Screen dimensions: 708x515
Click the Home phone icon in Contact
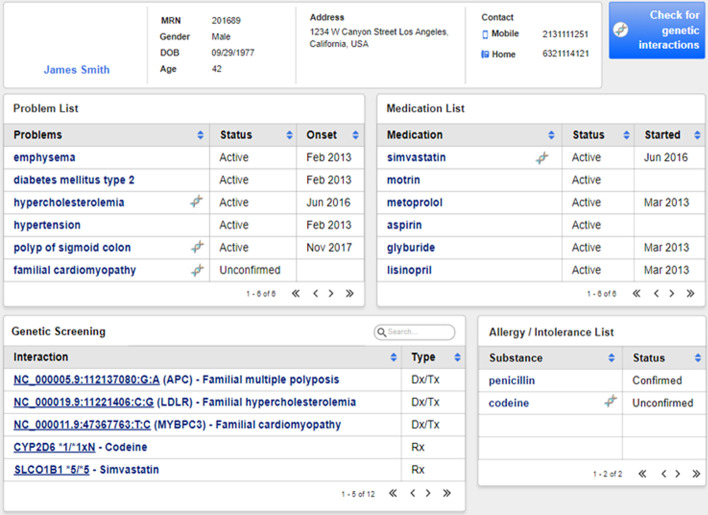(x=485, y=54)
